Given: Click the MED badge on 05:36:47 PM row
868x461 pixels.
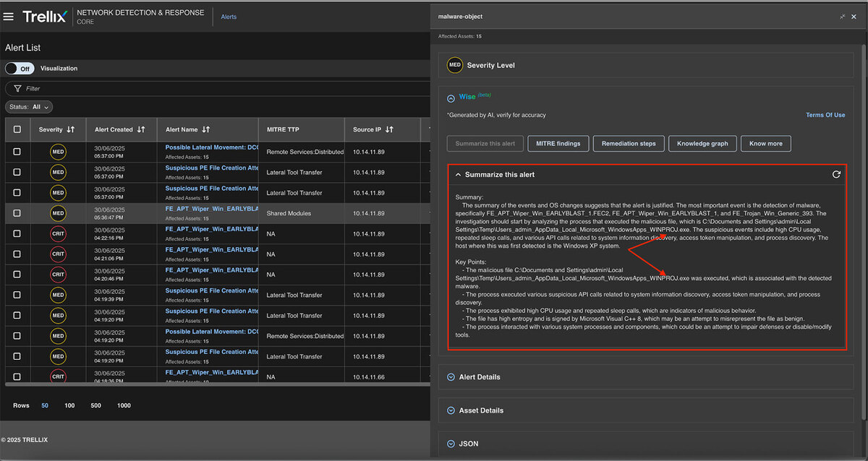Looking at the screenshot, I should pyautogui.click(x=58, y=213).
